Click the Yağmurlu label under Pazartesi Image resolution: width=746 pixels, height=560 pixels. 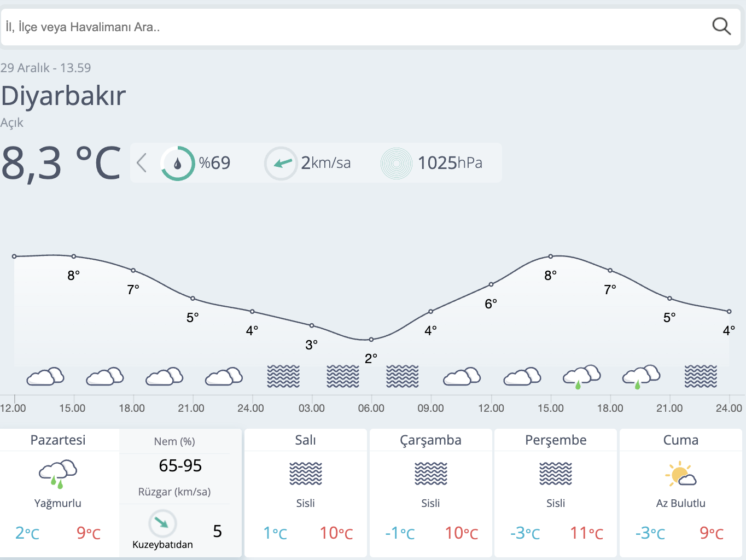pos(58,503)
